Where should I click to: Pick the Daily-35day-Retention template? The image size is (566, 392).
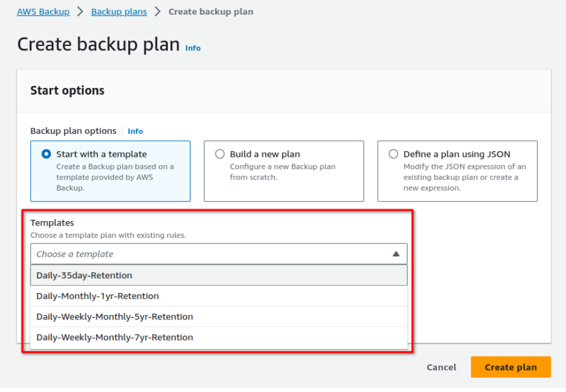tap(219, 275)
